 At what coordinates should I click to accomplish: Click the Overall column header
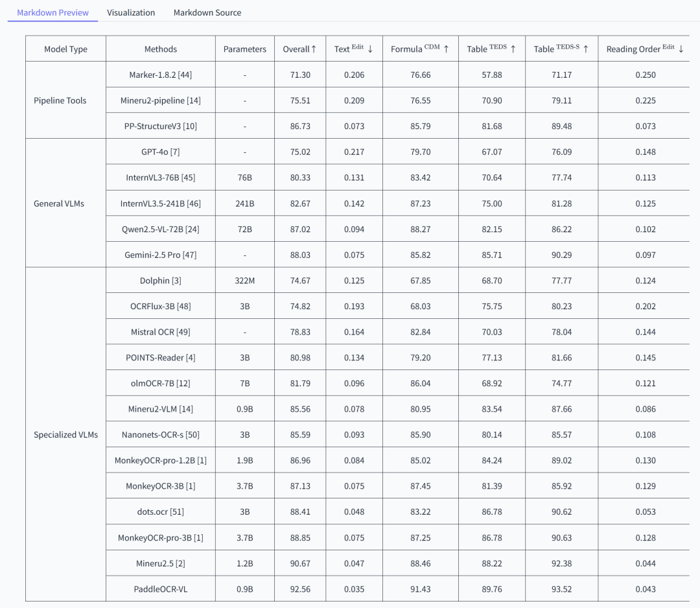300,49
